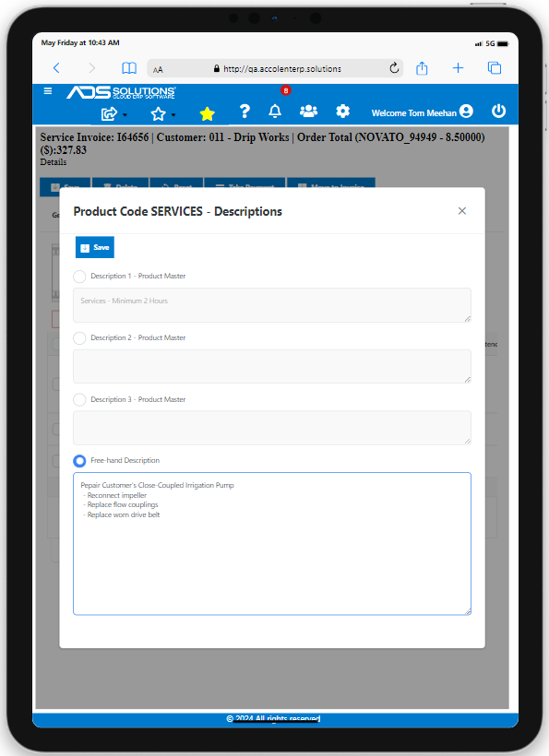Click the user profile avatar icon

(466, 112)
